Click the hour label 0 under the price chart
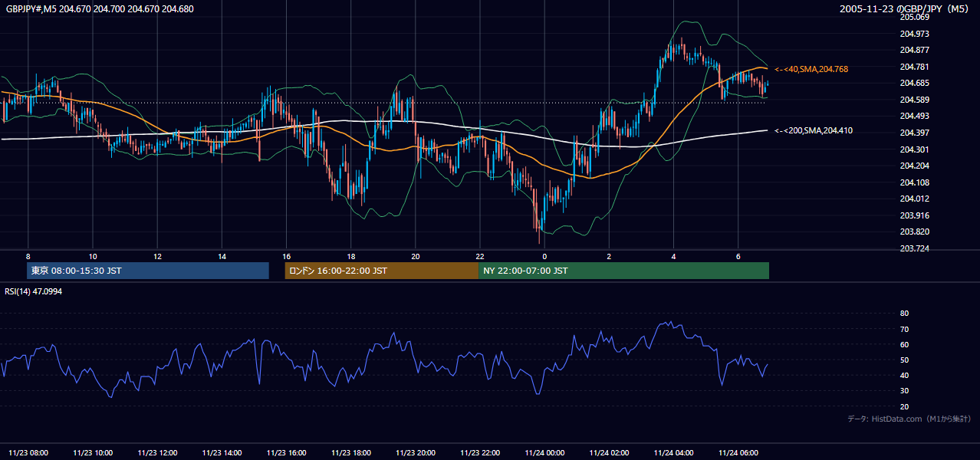The width and height of the screenshot is (980, 460). 544,256
